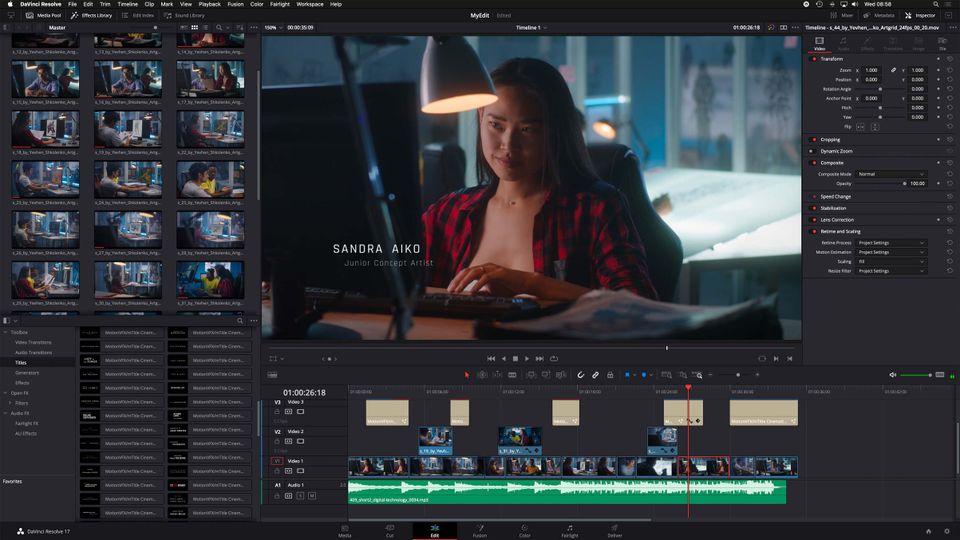
Task: Open the Timeline View Options icon
Action: (272, 375)
